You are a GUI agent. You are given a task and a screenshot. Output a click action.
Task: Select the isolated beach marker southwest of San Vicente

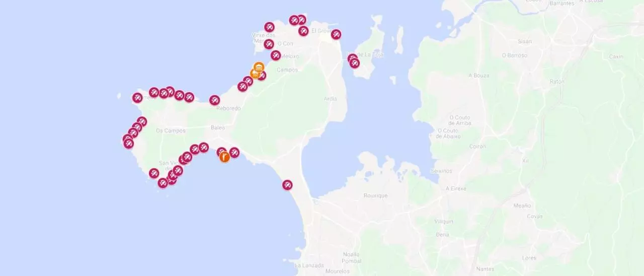(154, 173)
